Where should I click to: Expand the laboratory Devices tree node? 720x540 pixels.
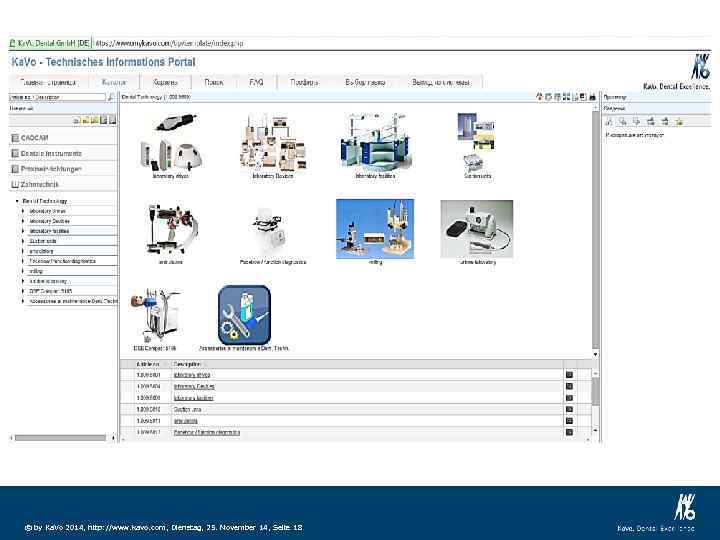click(23, 221)
